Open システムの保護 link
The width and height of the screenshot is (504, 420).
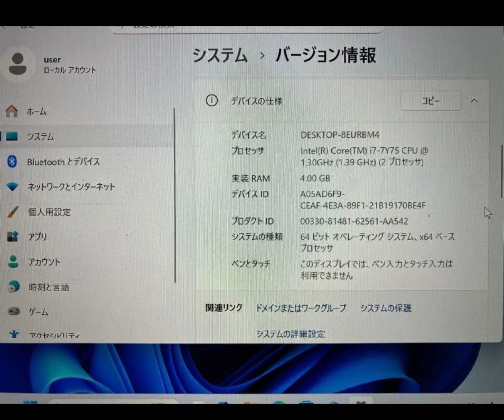click(x=385, y=308)
